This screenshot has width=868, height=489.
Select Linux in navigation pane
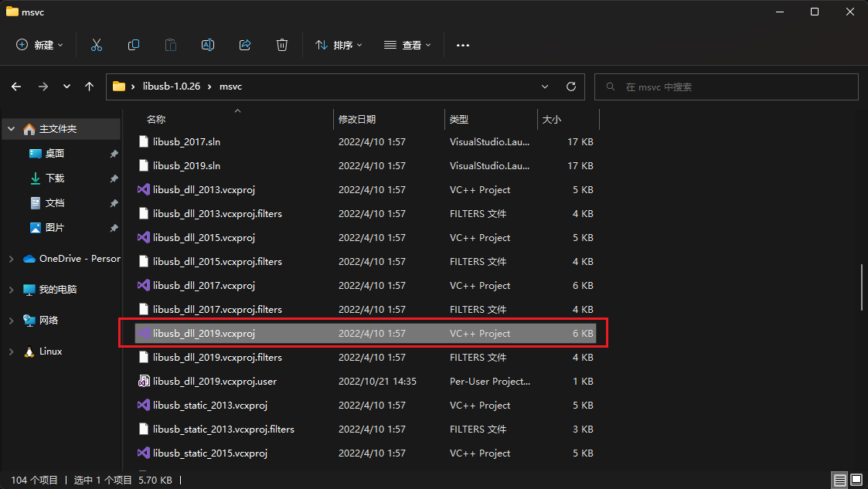click(50, 351)
